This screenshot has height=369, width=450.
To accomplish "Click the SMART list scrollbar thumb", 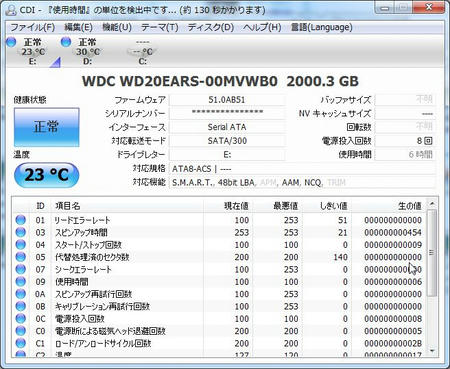I will tap(432, 253).
